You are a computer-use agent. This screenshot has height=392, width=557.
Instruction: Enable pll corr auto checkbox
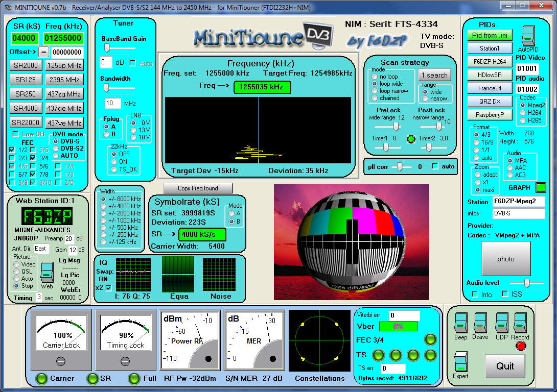[x=435, y=166]
